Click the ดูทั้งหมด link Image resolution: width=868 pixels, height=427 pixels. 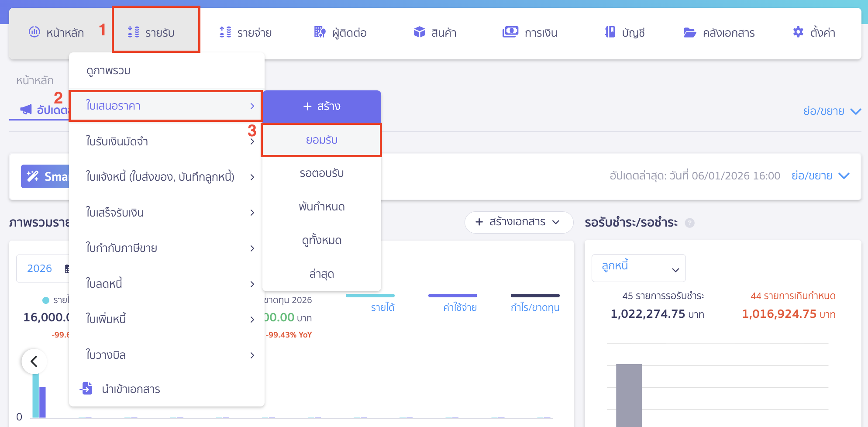[321, 240]
